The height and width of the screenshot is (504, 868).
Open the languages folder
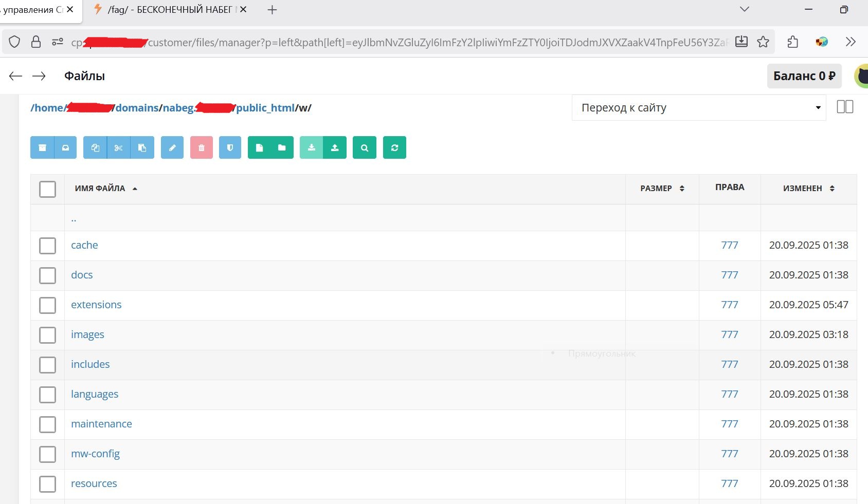tap(95, 394)
